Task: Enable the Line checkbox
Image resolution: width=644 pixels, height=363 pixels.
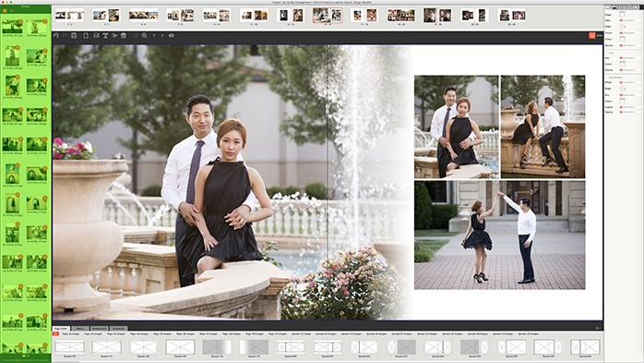Action: pyautogui.click(x=607, y=53)
